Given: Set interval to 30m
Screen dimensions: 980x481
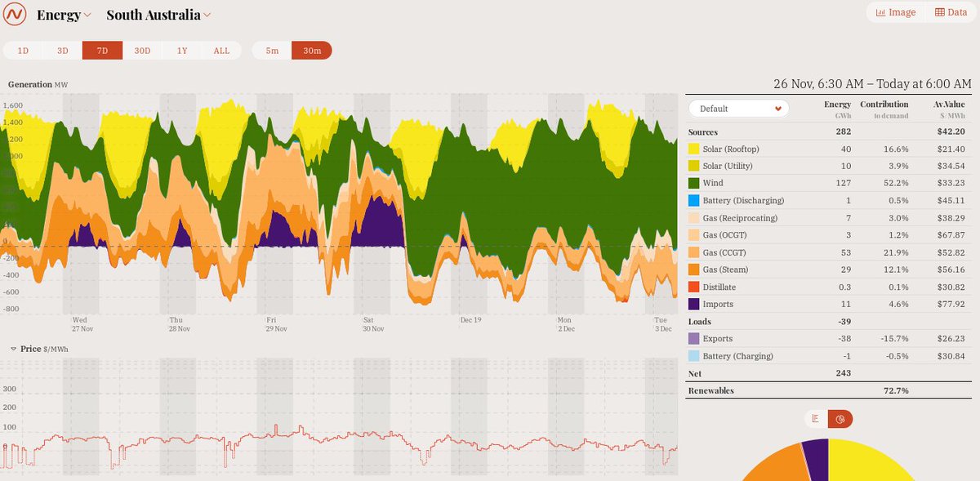Looking at the screenshot, I should click(x=312, y=51).
